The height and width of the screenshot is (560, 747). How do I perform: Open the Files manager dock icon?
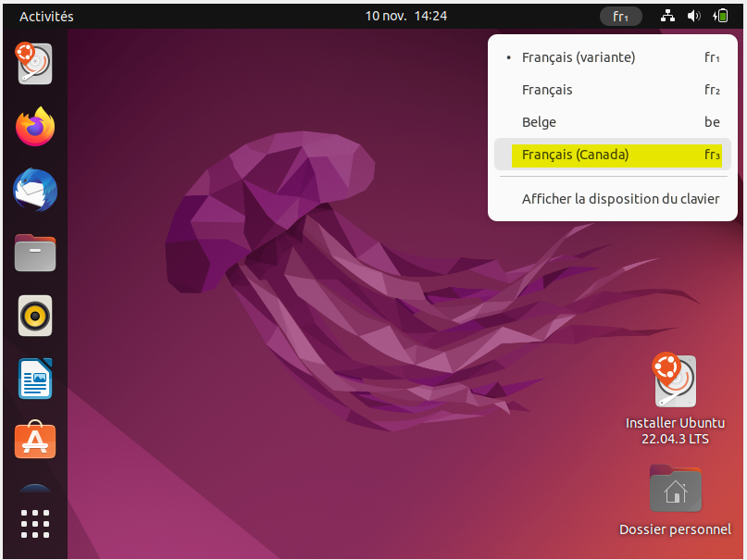pyautogui.click(x=35, y=253)
